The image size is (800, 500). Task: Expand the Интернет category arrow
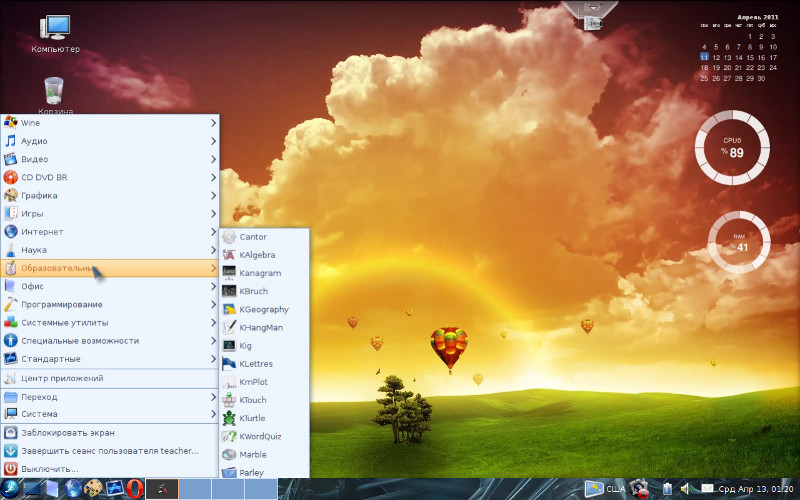[x=213, y=232]
